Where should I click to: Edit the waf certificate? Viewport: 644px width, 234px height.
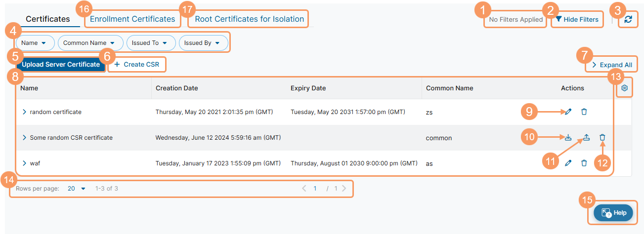tap(568, 163)
